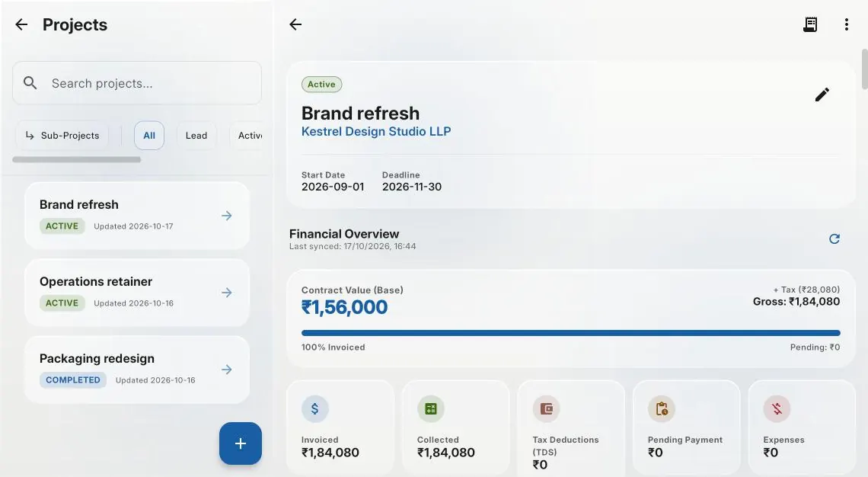This screenshot has height=477, width=868.
Task: Click the Deadline 2026-11-30 value
Action: [412, 187]
